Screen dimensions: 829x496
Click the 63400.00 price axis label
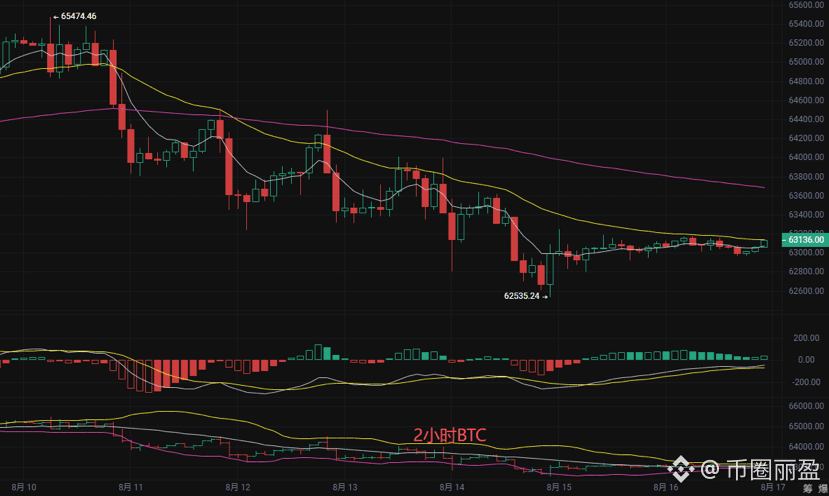tap(806, 214)
